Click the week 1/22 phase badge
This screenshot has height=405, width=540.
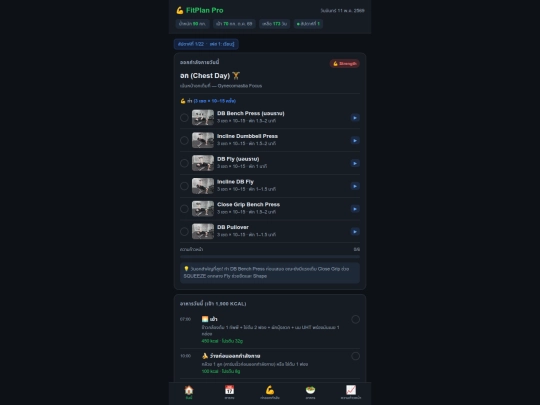point(206,44)
